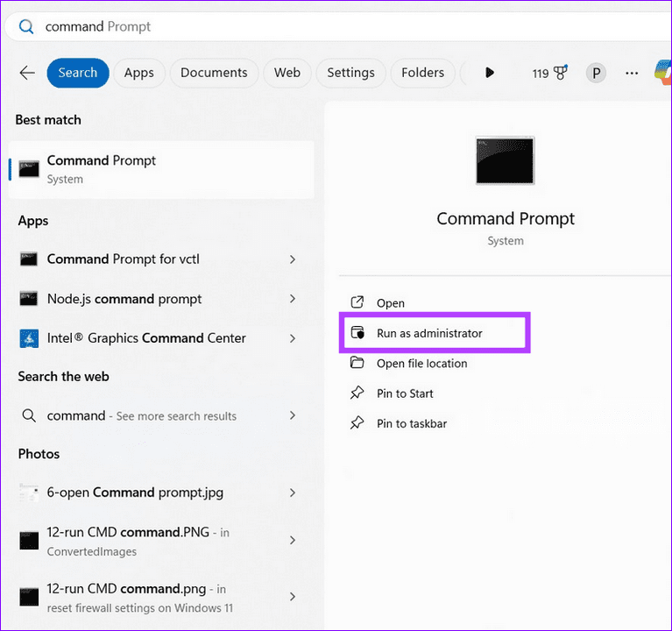Viewport: 672px width, 631px height.
Task: Select Command Prompt best match result
Action: click(161, 169)
